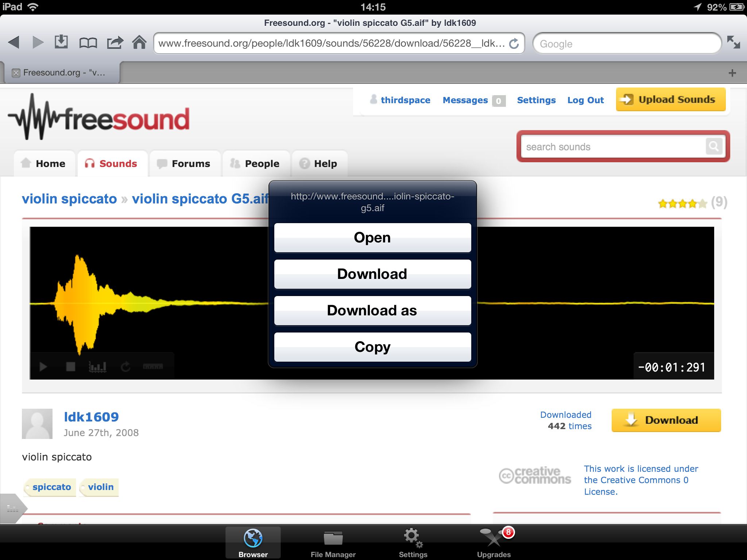Click the waveform display icon in player

(96, 365)
